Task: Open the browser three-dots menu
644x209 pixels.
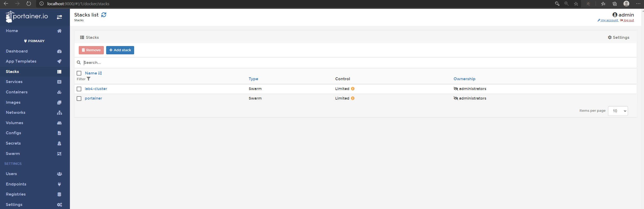Action: pyautogui.click(x=638, y=4)
